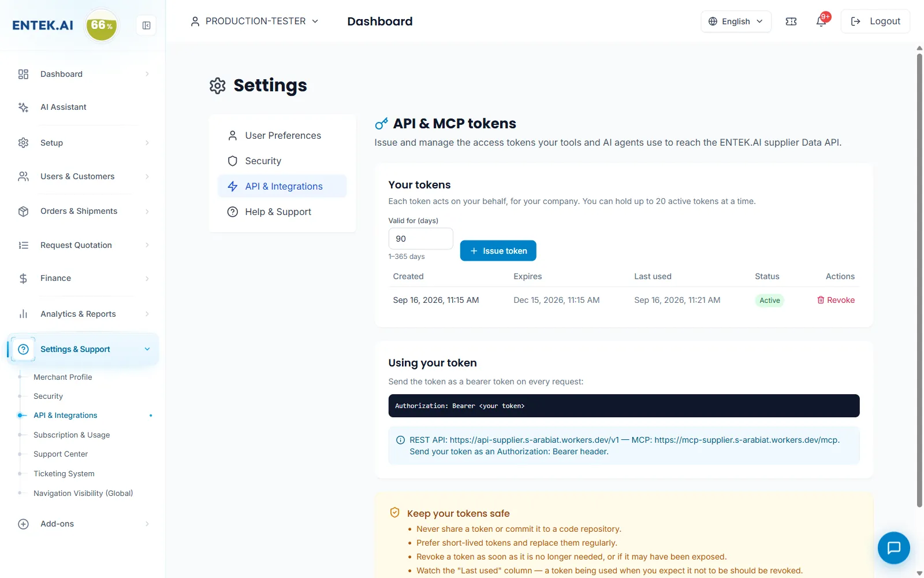The height and width of the screenshot is (578, 924).
Task: Click the Logout button
Action: [x=875, y=21]
